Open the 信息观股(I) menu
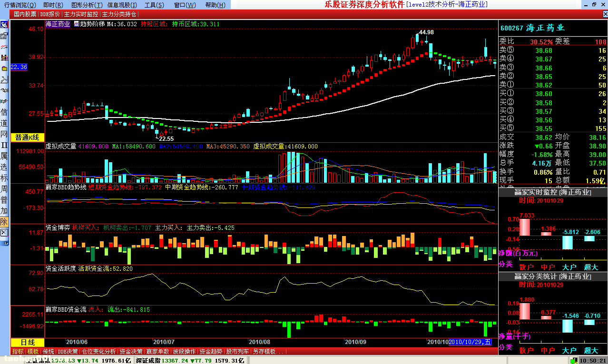Viewport: 608px width, 364px height. (x=122, y=5)
